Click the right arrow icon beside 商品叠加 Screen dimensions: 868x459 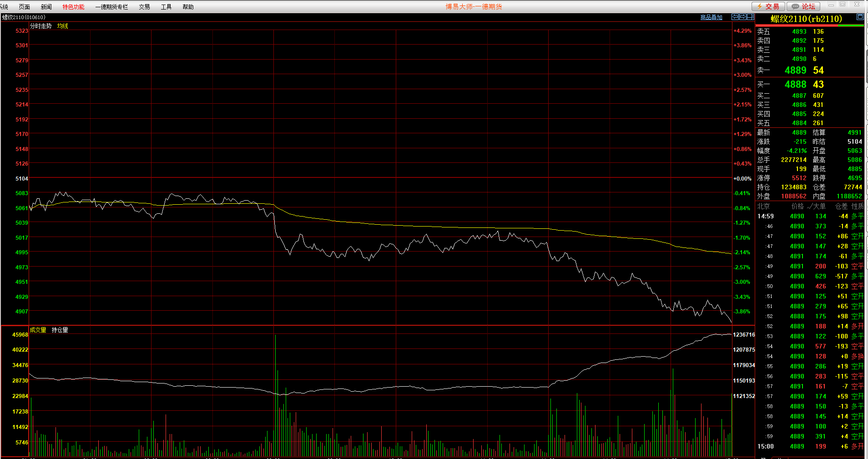(x=742, y=17)
